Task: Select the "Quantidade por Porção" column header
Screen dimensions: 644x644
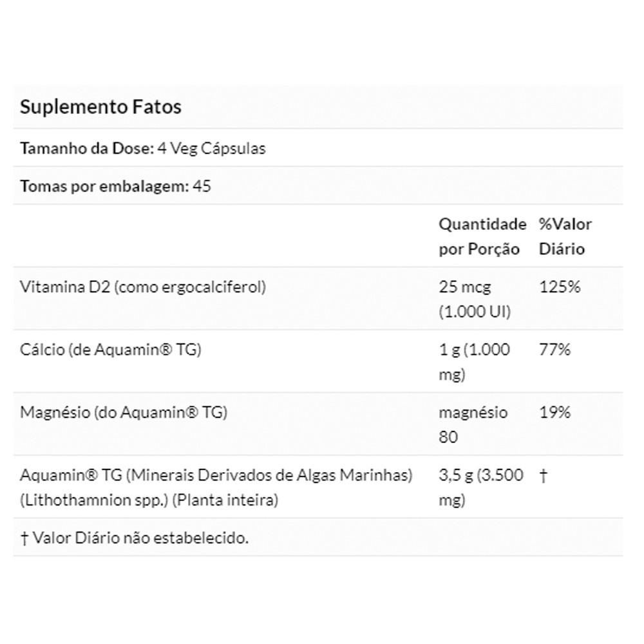Action: 482,236
